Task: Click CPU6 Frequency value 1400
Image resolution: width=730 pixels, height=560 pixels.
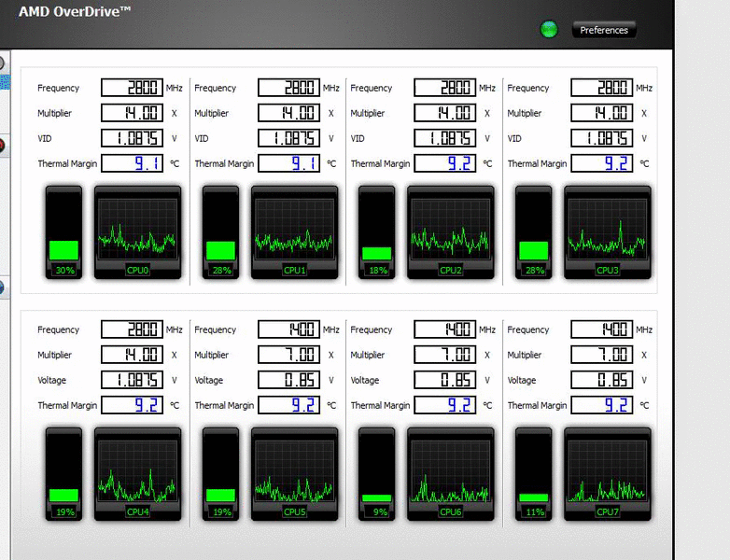Action: coord(445,329)
